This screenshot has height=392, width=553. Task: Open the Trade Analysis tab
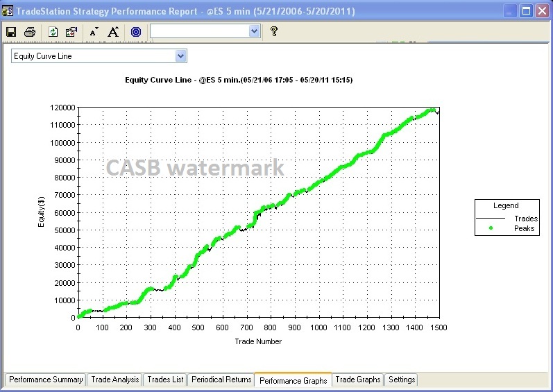click(115, 380)
